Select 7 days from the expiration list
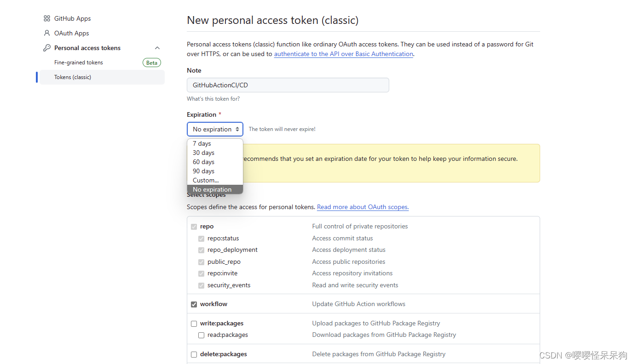 click(201, 143)
